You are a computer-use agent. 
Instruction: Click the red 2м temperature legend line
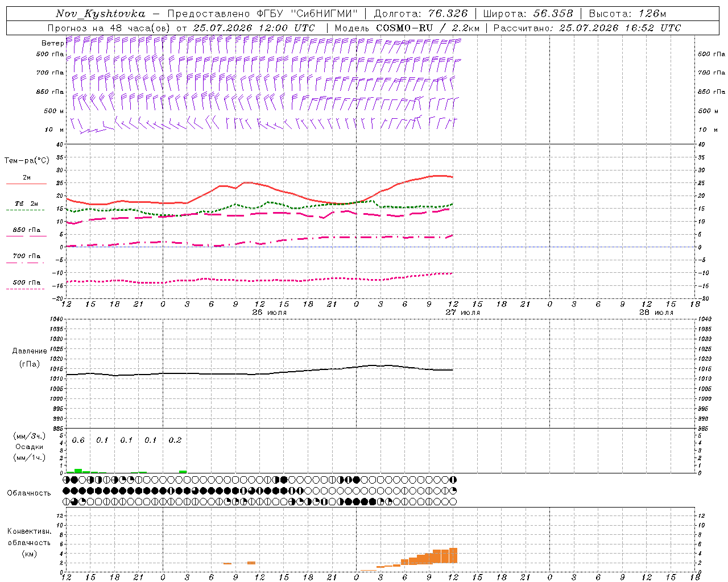click(x=26, y=184)
